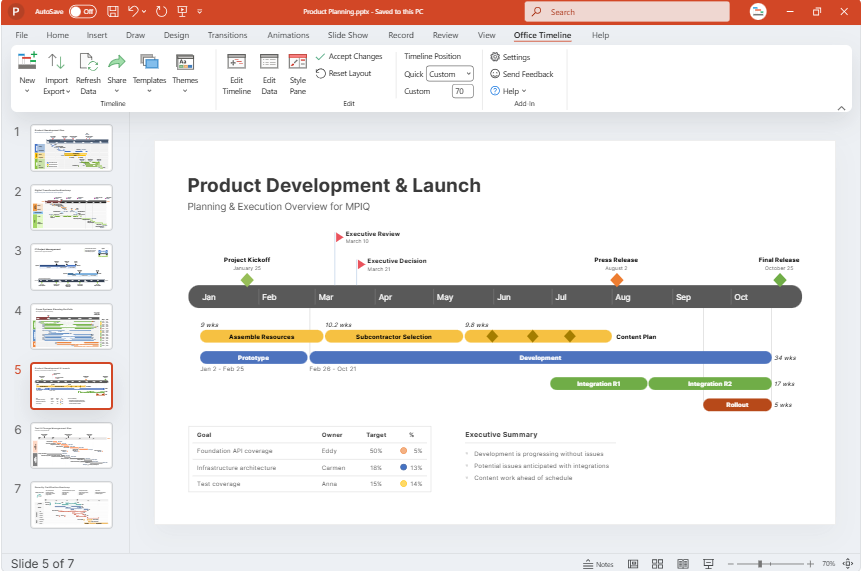Image resolution: width=862 pixels, height=571 pixels.
Task: Open the Quick position Custom dropdown
Action: [x=449, y=74]
